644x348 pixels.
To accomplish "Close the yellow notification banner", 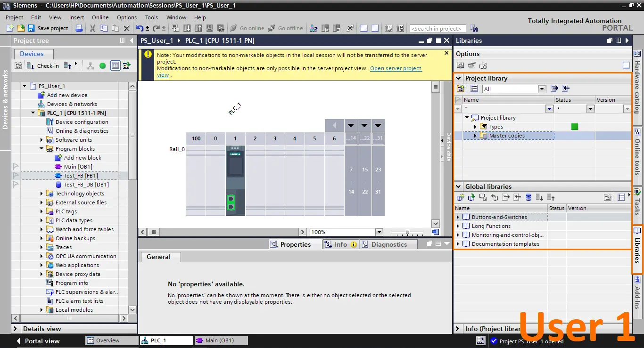I will click(x=446, y=53).
